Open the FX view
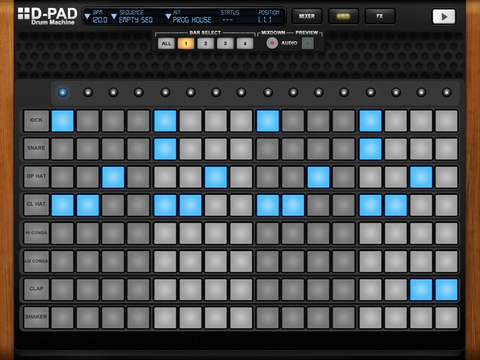480x360 pixels. [380, 16]
